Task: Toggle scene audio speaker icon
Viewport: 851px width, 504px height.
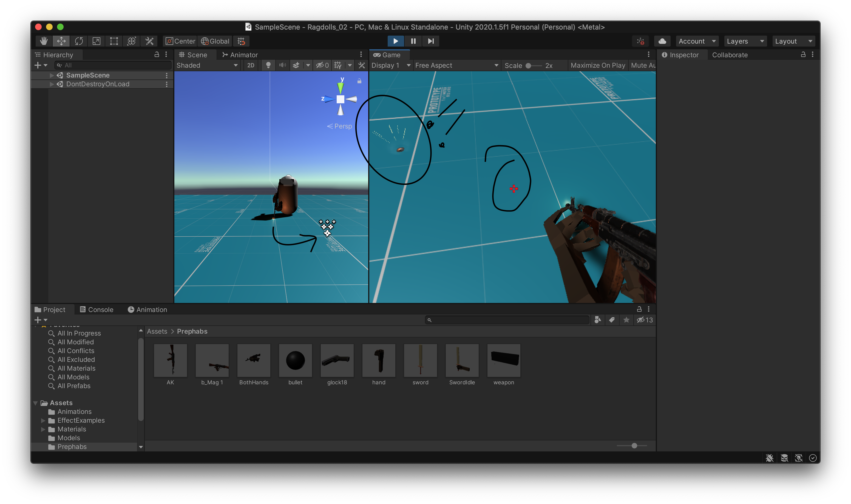Action: (x=282, y=65)
